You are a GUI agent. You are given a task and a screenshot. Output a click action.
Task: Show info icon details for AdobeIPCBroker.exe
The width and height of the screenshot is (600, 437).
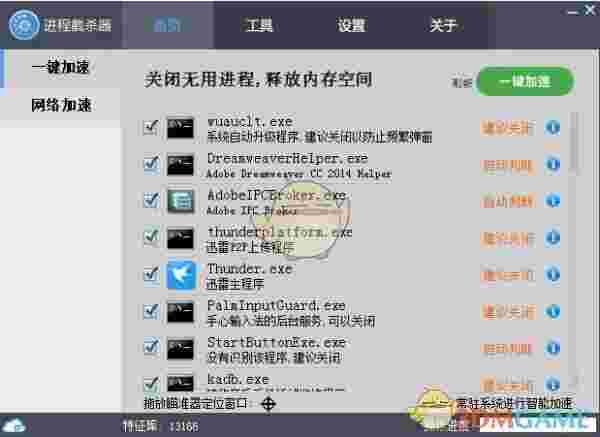[553, 201]
